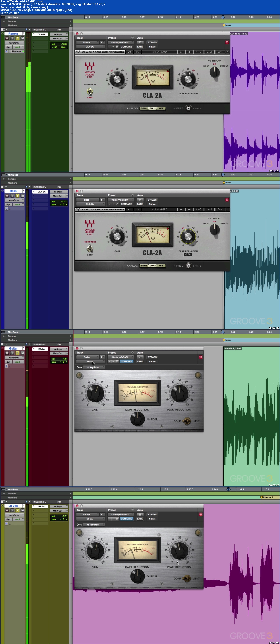Solo the Ld Vox track with the S button

tap(17, 511)
